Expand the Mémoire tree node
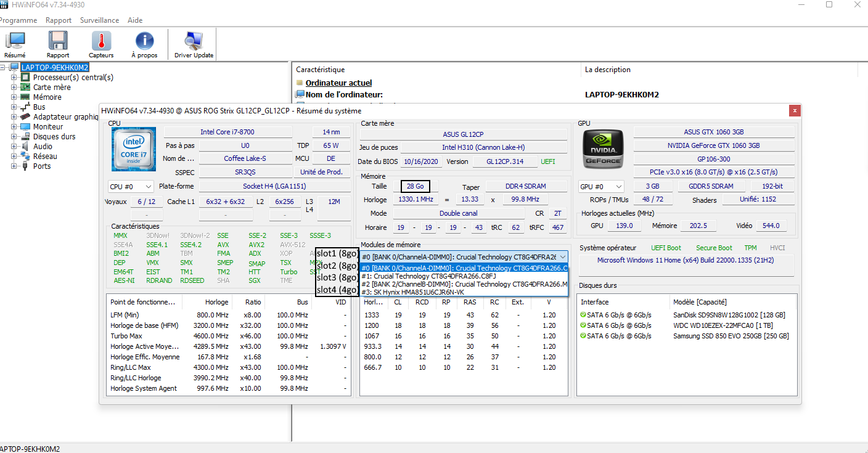This screenshot has width=868, height=453. pyautogui.click(x=14, y=97)
